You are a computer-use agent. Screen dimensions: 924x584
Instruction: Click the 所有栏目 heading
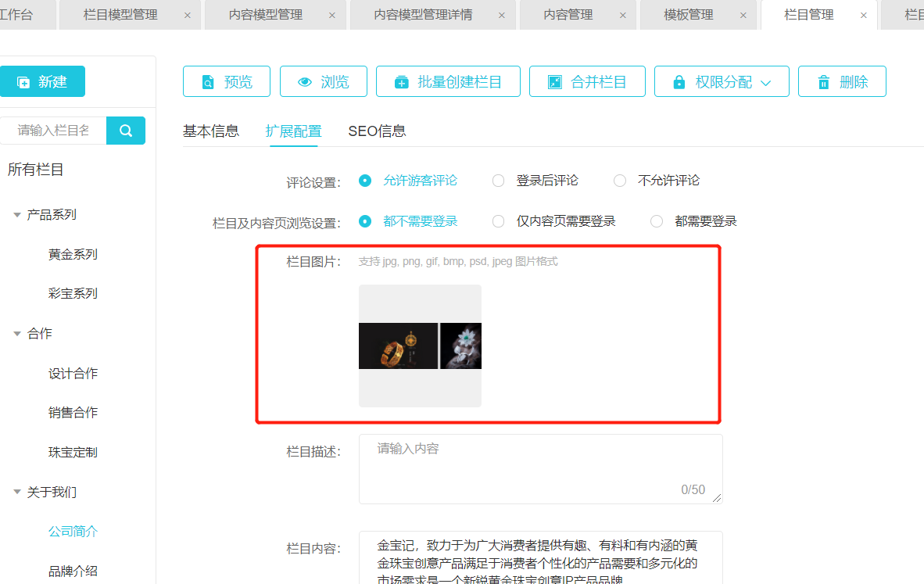click(35, 170)
